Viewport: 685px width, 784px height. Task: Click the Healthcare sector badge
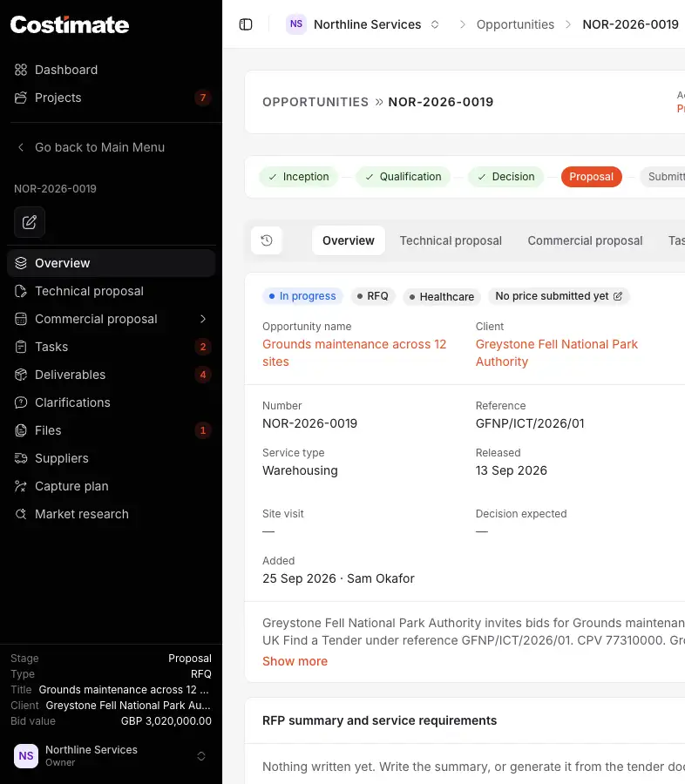(x=442, y=296)
